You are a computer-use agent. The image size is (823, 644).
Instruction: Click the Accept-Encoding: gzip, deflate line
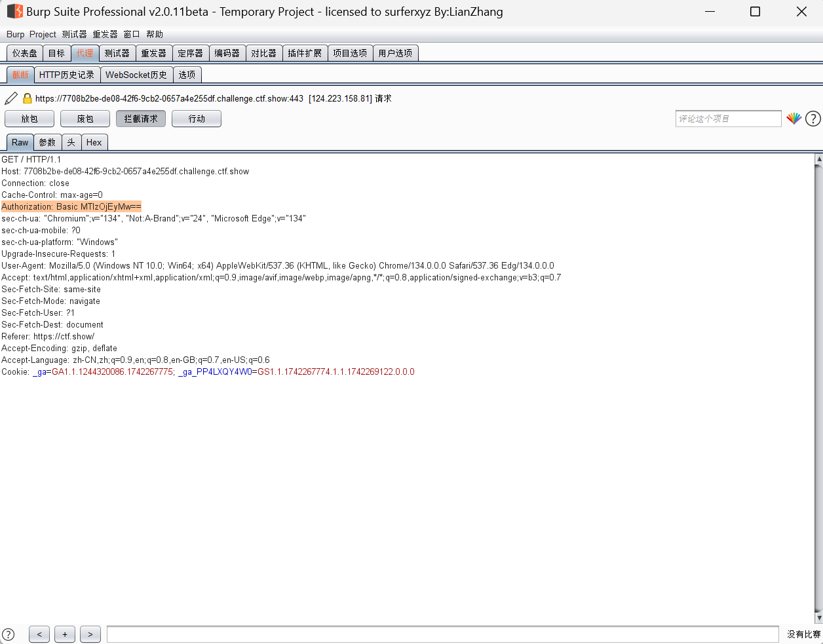pyautogui.click(x=59, y=348)
